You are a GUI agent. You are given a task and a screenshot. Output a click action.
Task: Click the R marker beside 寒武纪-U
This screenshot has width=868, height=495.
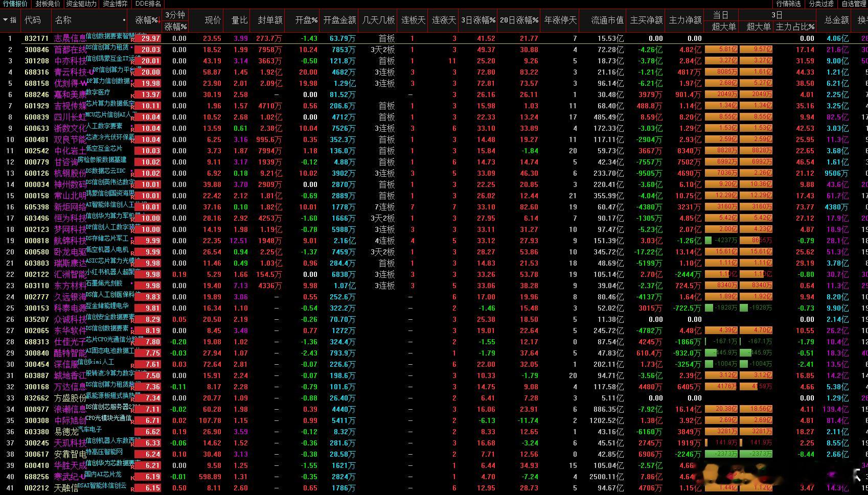point(132,478)
